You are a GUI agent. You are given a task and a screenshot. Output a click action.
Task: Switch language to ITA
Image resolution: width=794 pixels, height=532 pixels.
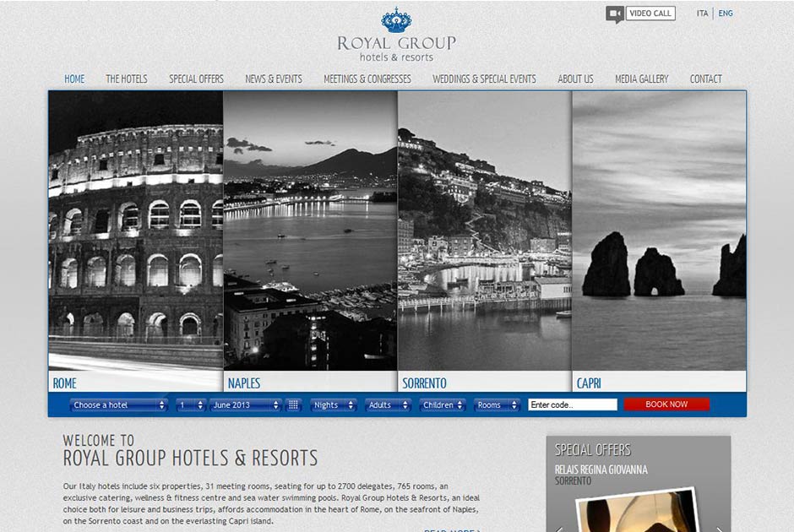tap(702, 14)
